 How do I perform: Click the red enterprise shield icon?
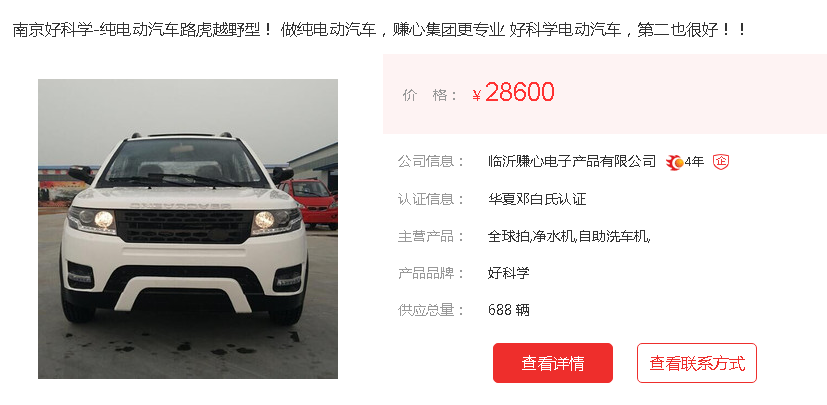tap(721, 162)
